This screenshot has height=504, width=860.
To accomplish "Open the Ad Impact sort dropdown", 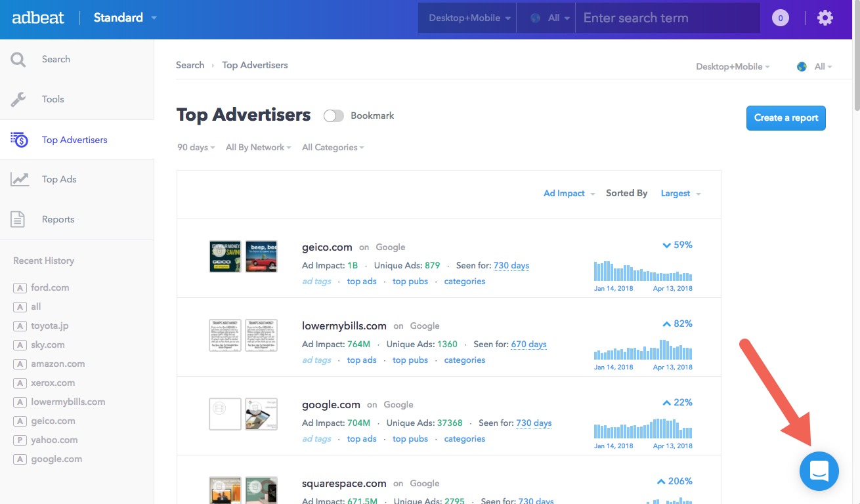I will coord(569,194).
